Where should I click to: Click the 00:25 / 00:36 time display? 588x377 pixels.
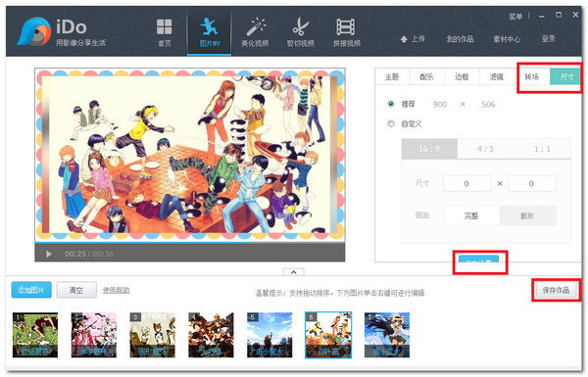[89, 254]
